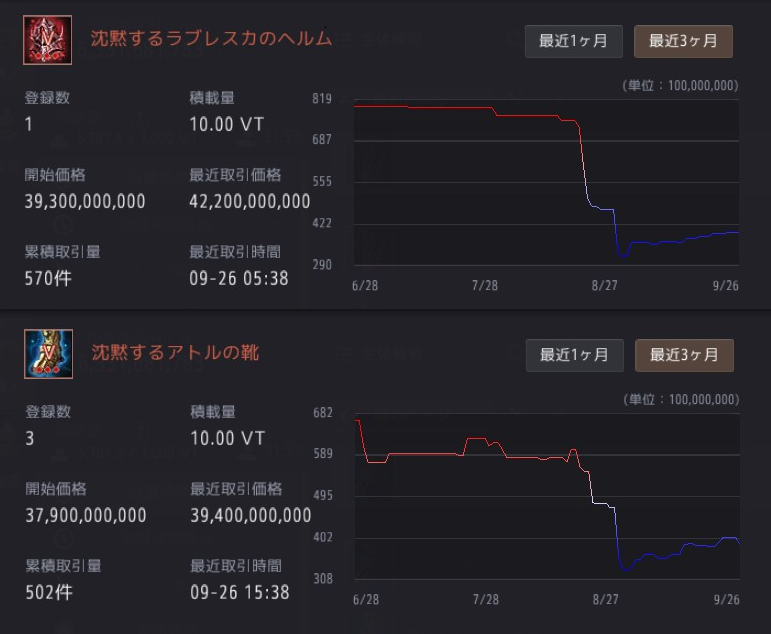Select 最近3ヶ月 for the Labreska helmet chart
771x634 pixels.
coord(684,41)
